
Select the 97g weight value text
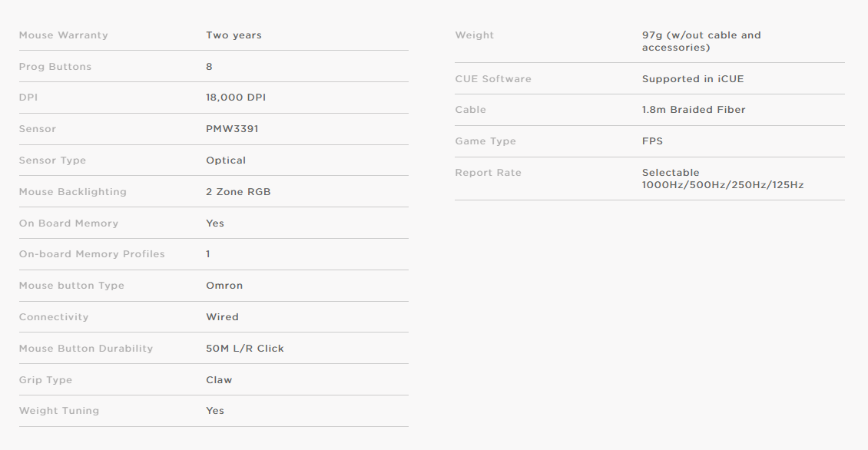[x=701, y=41]
